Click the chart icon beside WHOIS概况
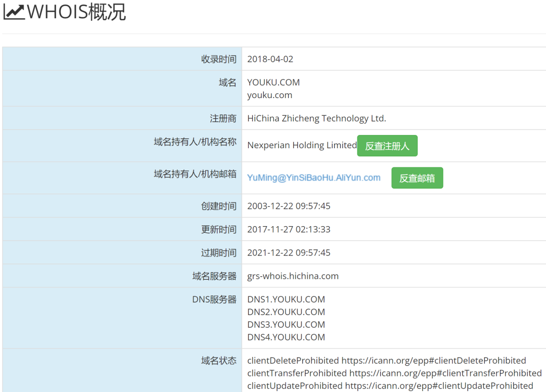546x392 pixels. (14, 12)
